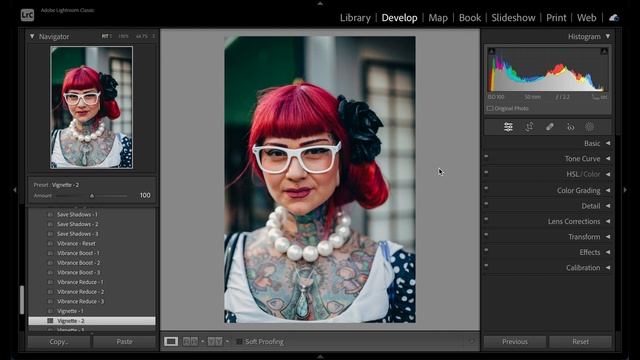Screen dimensions: 640x360
Task: Open the Masking tool
Action: [x=589, y=127]
